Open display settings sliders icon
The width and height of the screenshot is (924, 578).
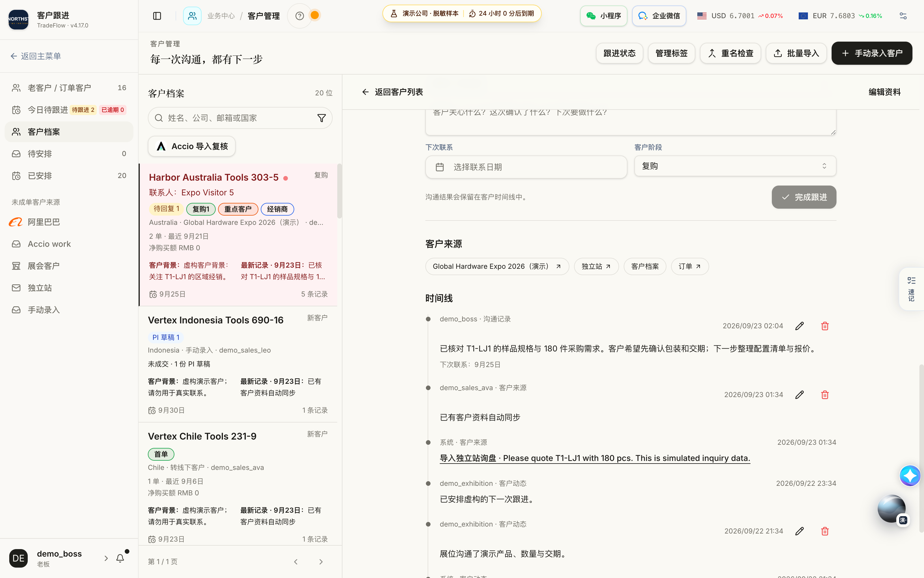[x=903, y=16]
